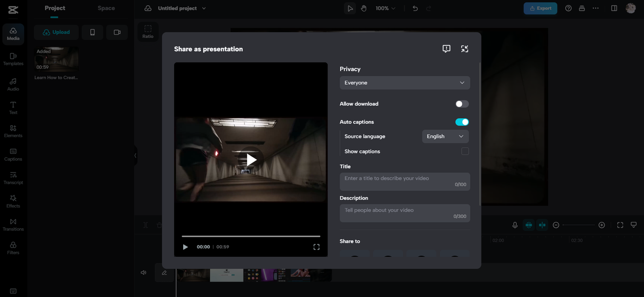Switch to the Project tab

pyautogui.click(x=55, y=8)
